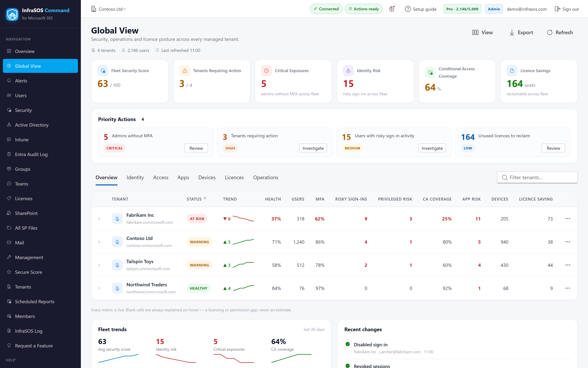The height and width of the screenshot is (368, 588).
Task: Click the building icon beside Contoso Ltd
Action: coord(94,9)
